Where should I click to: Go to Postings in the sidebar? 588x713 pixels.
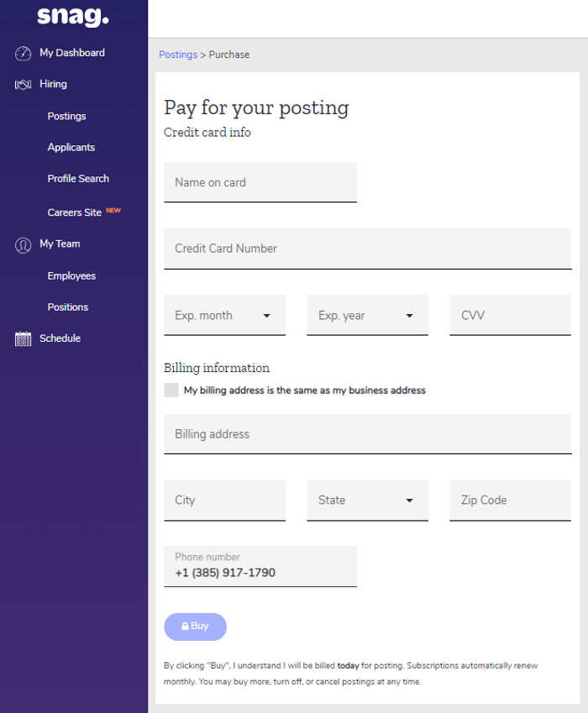(x=66, y=117)
